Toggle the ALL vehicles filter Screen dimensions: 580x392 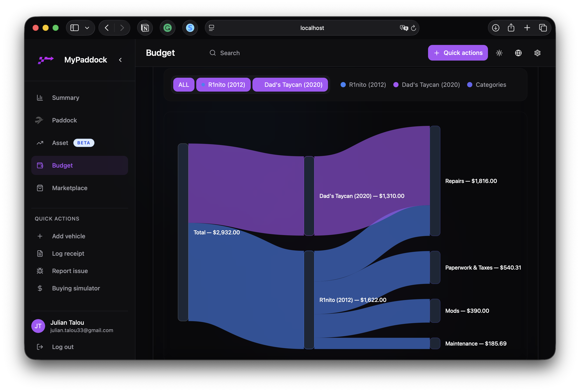183,85
